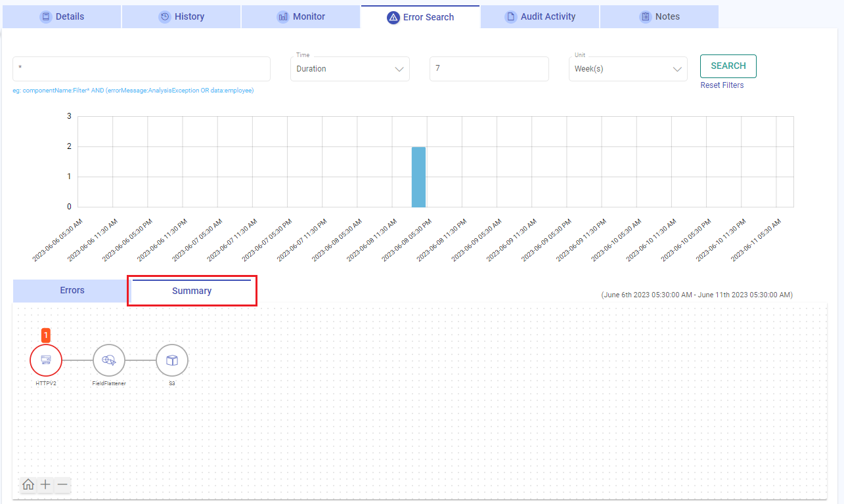Click the home reset view icon
844x504 pixels.
pos(28,485)
